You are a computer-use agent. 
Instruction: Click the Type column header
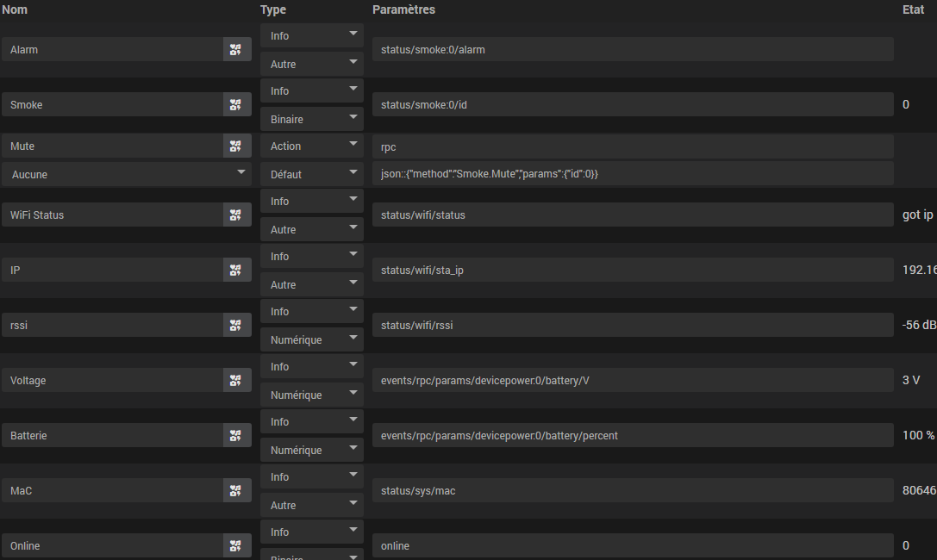273,9
